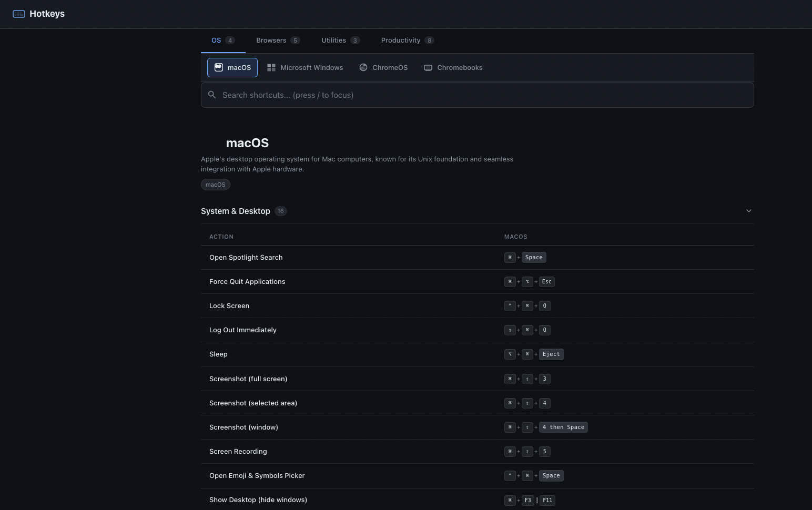812x510 pixels.
Task: Click the large macOS page heading
Action: pyautogui.click(x=247, y=143)
